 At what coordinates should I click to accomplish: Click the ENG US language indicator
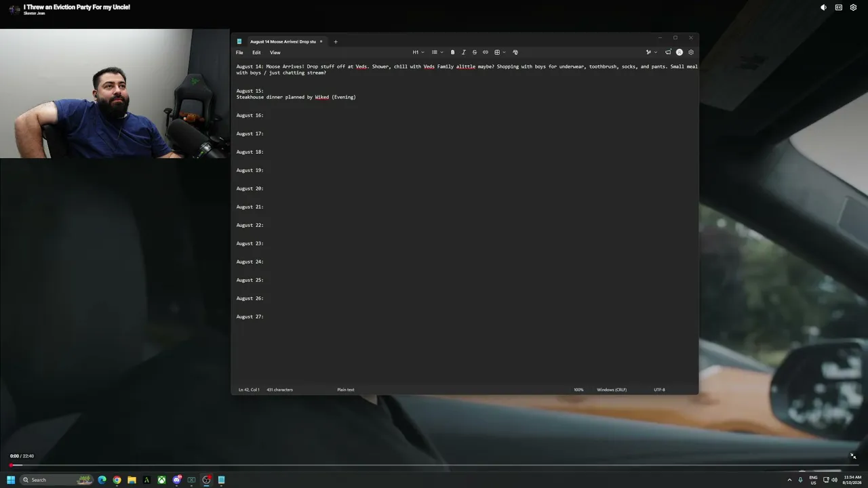click(813, 480)
